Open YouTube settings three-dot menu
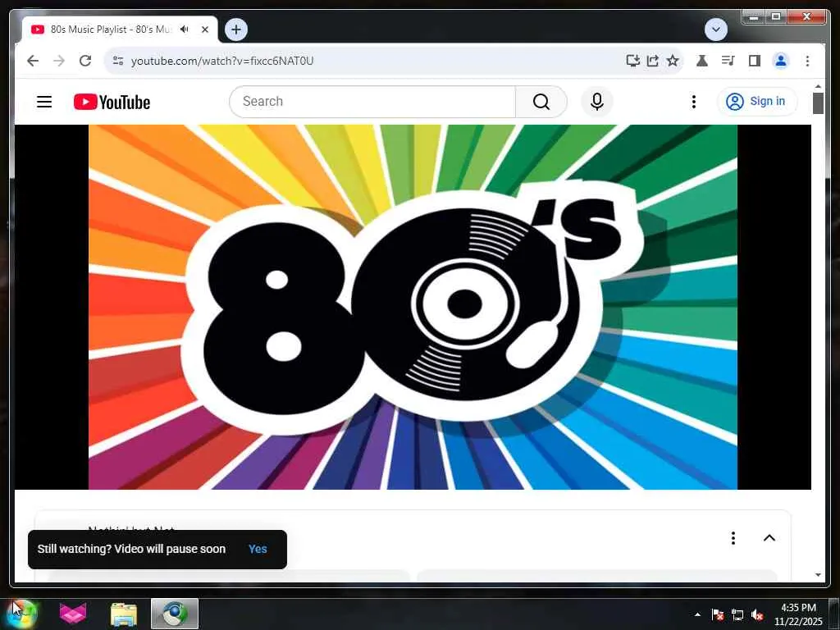This screenshot has width=840, height=630. (694, 102)
